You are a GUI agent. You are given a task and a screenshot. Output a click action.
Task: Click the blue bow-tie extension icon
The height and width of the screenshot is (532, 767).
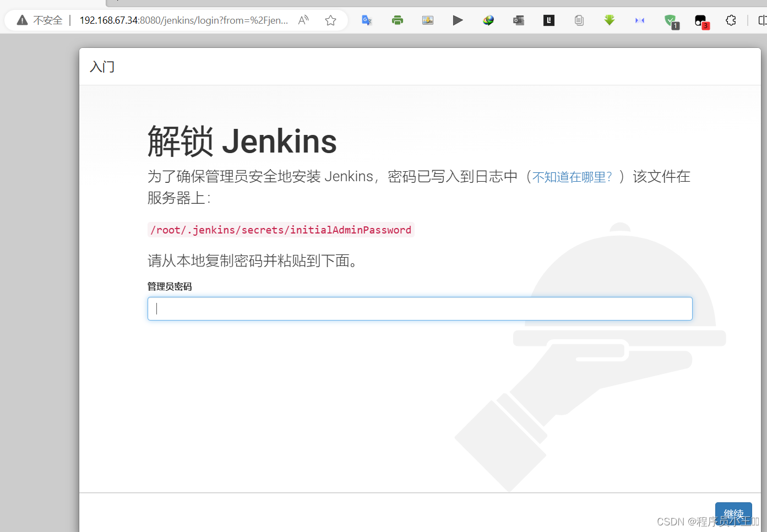point(640,20)
